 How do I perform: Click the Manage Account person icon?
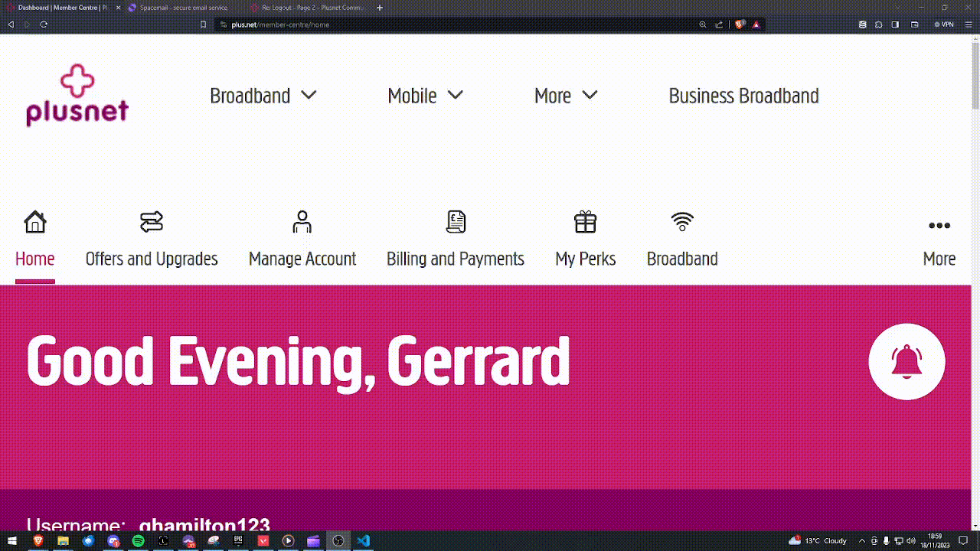point(302,221)
